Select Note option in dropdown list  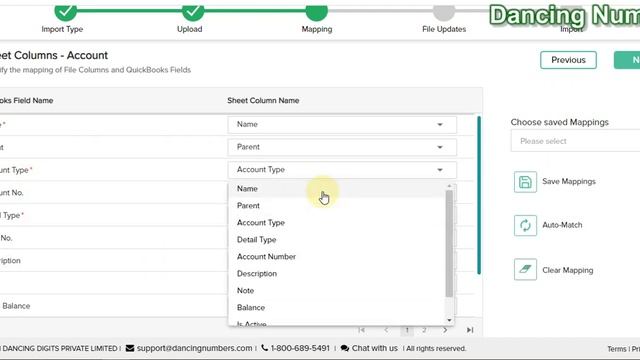[x=337, y=291]
